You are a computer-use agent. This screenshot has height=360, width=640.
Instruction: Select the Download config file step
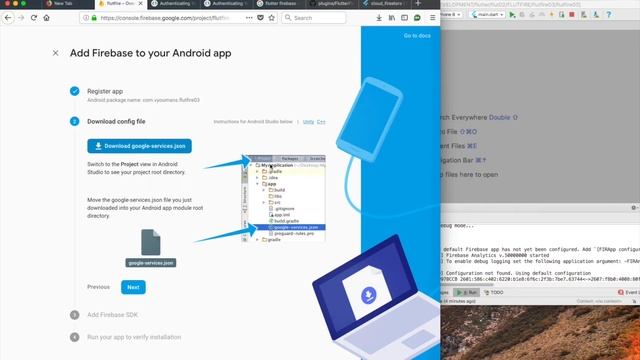[116, 122]
